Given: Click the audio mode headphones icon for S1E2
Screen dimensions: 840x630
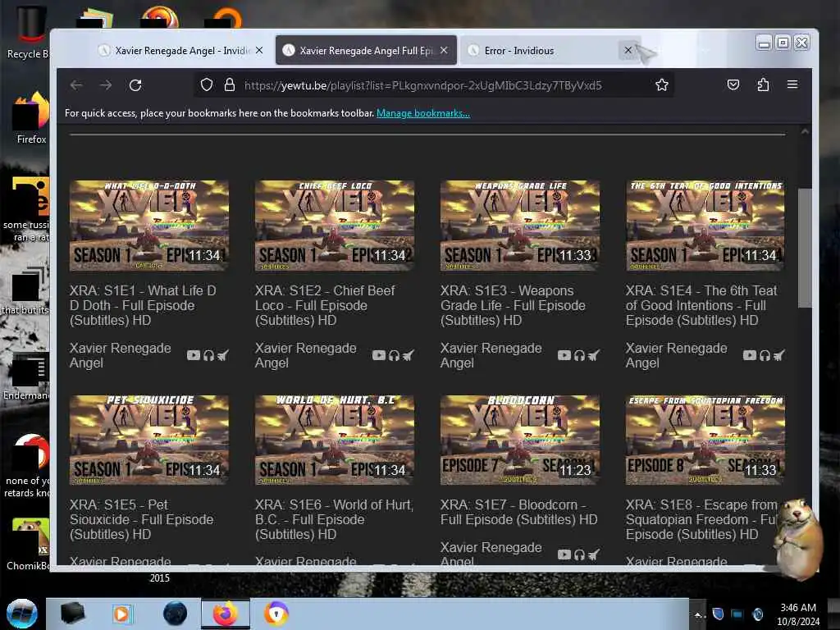Looking at the screenshot, I should (x=395, y=355).
